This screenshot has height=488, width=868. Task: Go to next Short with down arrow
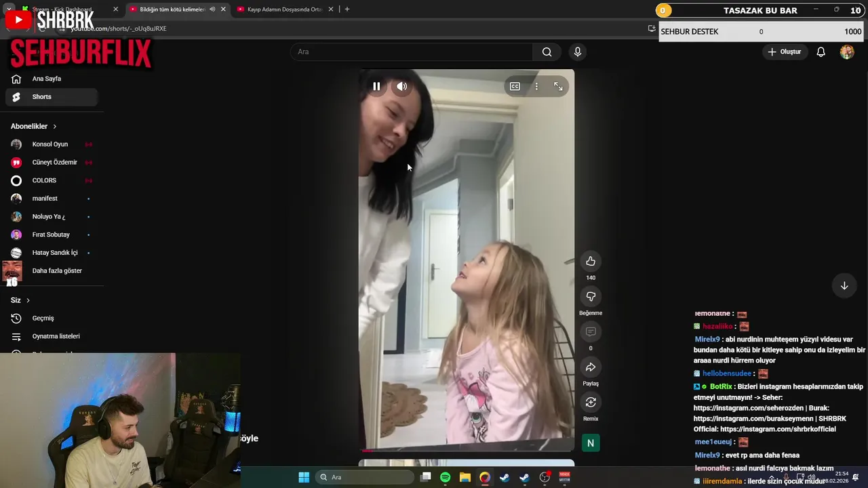click(844, 286)
